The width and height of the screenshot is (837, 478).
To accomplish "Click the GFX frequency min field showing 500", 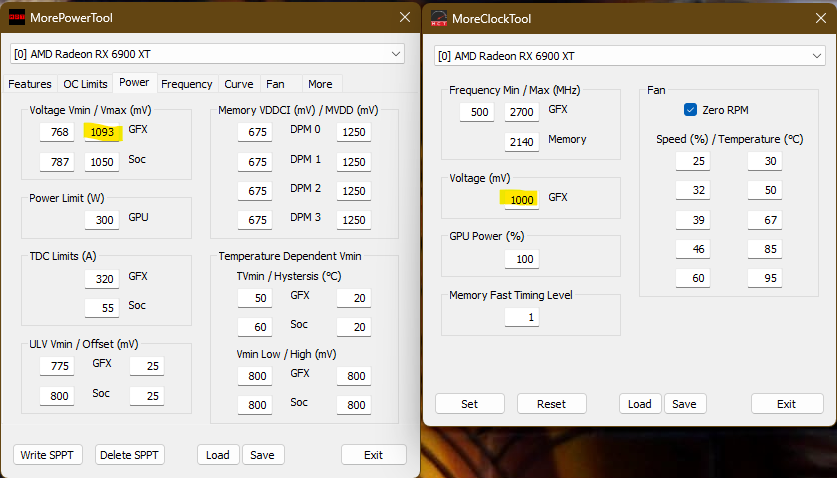I will 477,112.
